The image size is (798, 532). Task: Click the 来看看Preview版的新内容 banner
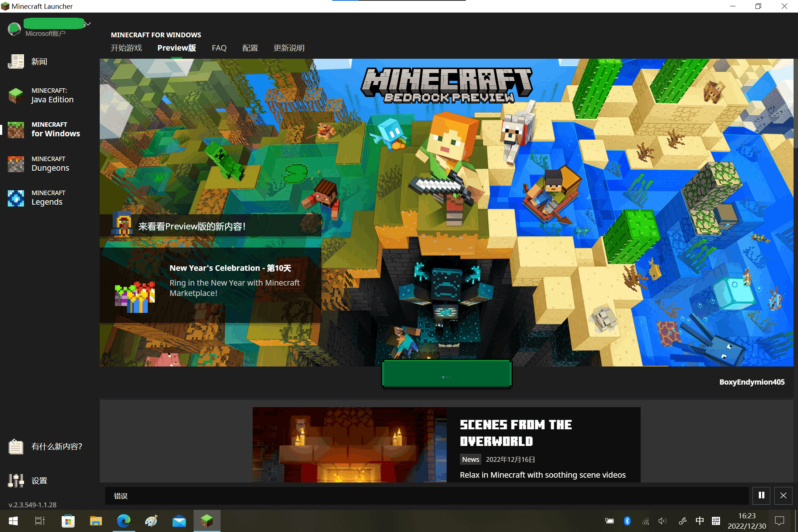point(211,226)
